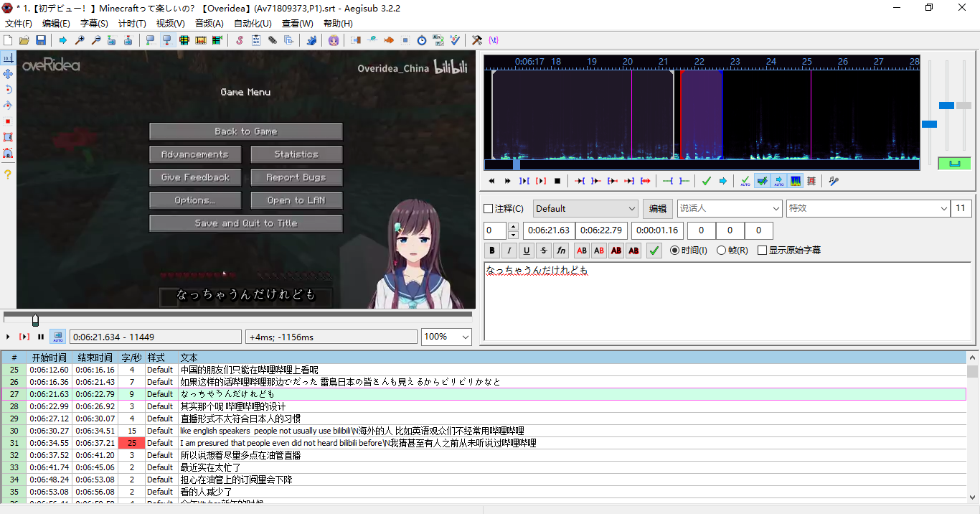Open Translation Assistant (fish icon)
Viewport: 980px width, 514px height.
[389, 40]
